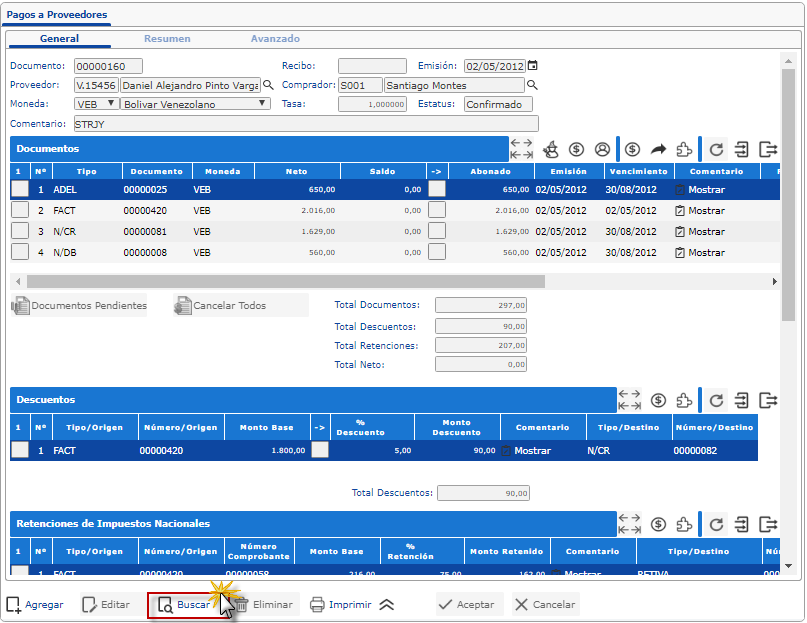807x623 pixels.
Task: Click the Documentos horizontal scrollbar
Action: point(280,282)
